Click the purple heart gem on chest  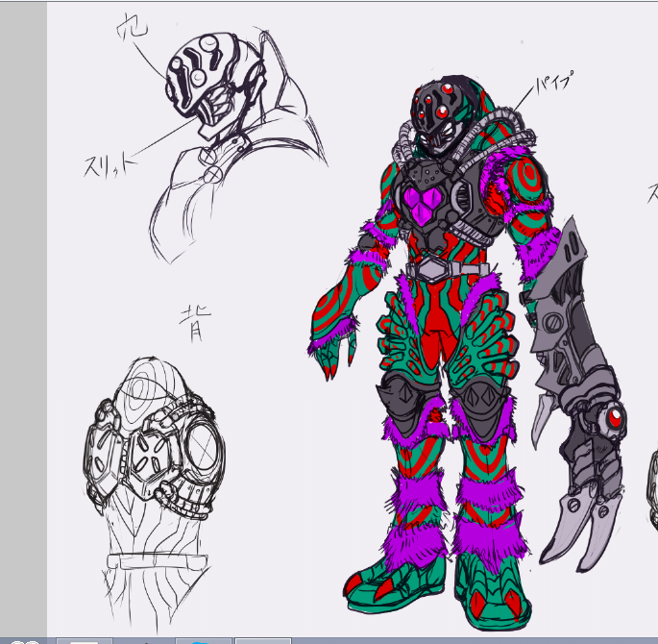(x=424, y=205)
